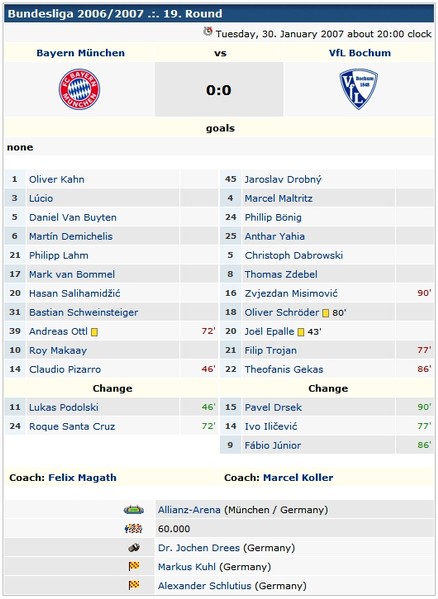This screenshot has width=438, height=599.
Task: Click the linesman flag icon beside Alexander Schlutius
Action: 134,585
